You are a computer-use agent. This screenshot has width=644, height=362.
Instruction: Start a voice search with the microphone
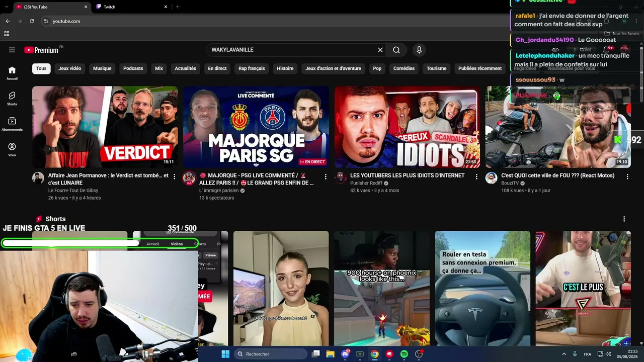419,50
